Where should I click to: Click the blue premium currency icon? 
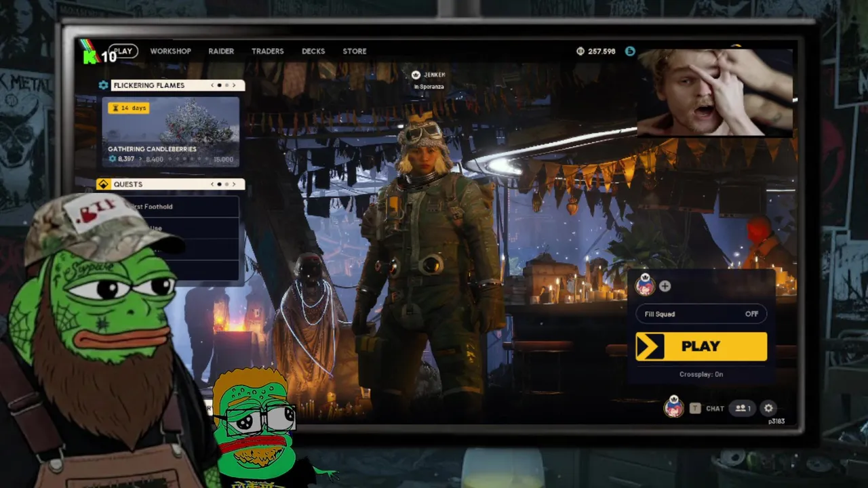(x=630, y=51)
